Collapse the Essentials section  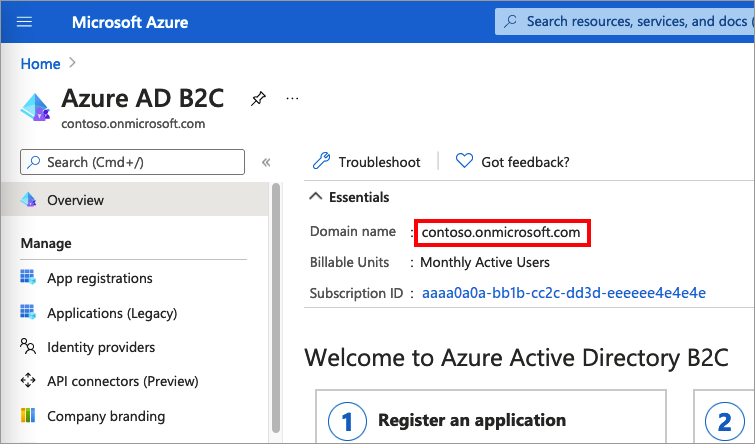coord(316,197)
